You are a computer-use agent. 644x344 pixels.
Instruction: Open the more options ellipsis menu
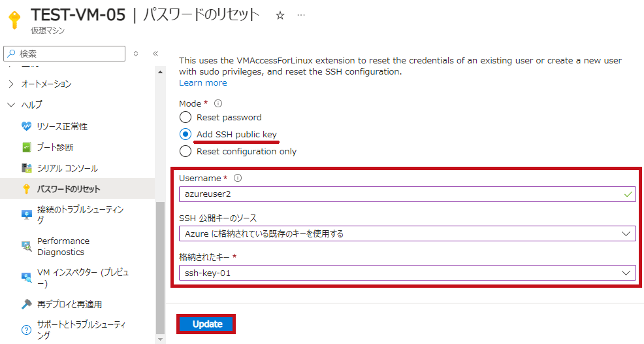[x=300, y=15]
